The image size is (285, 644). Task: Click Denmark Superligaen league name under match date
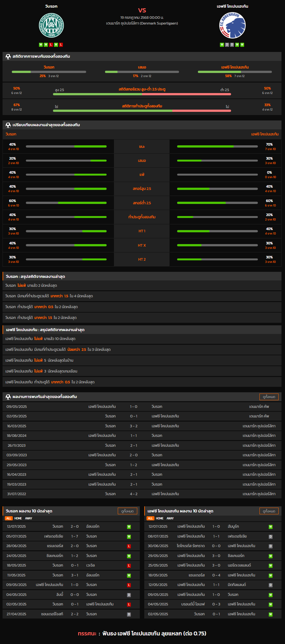tap(142, 23)
